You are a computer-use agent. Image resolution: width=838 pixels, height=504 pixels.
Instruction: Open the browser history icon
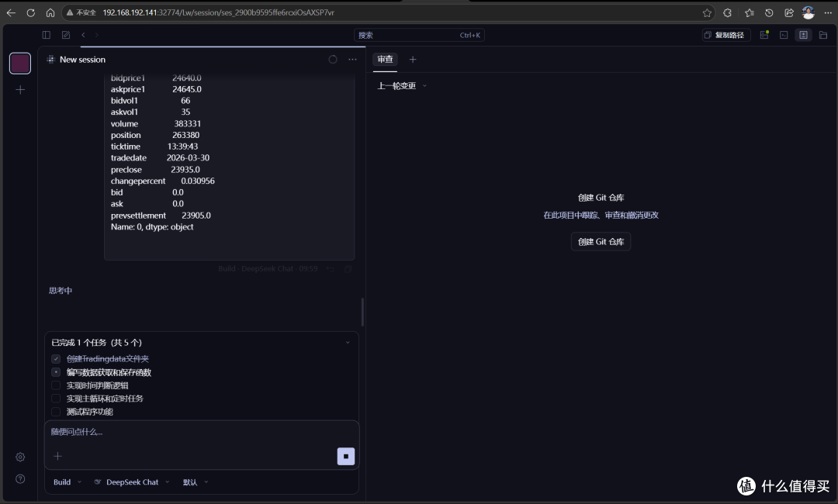click(769, 13)
